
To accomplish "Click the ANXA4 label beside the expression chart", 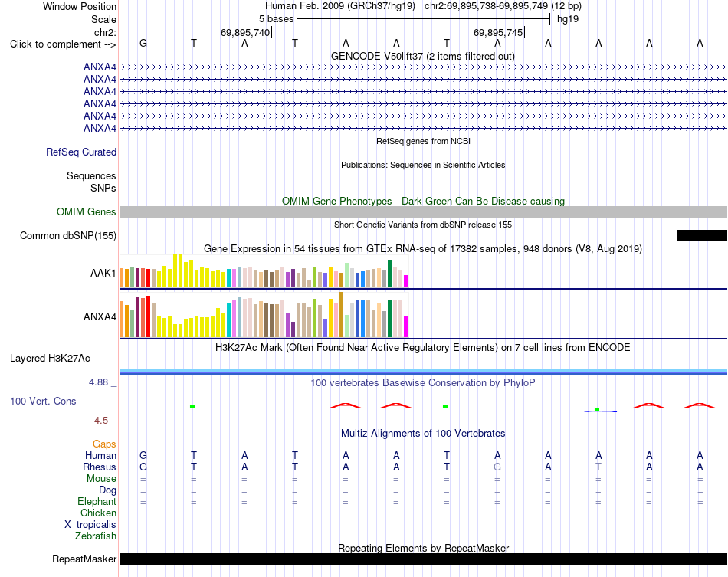I will point(100,316).
